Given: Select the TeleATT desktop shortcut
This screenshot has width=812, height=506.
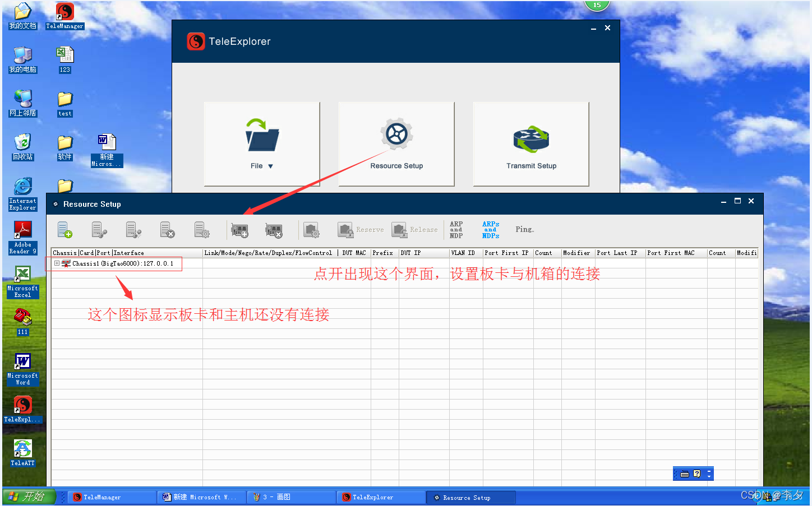Looking at the screenshot, I should pyautogui.click(x=23, y=453).
